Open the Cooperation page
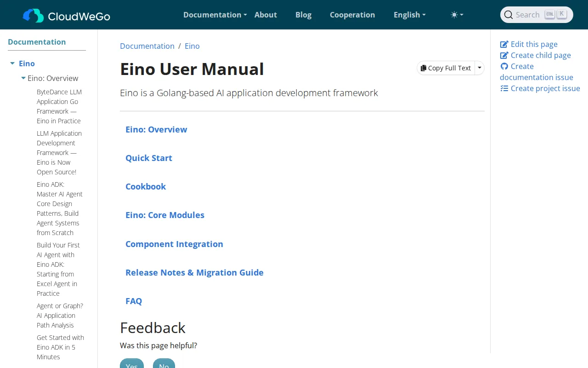Viewport: 588px width, 368px height. click(352, 15)
